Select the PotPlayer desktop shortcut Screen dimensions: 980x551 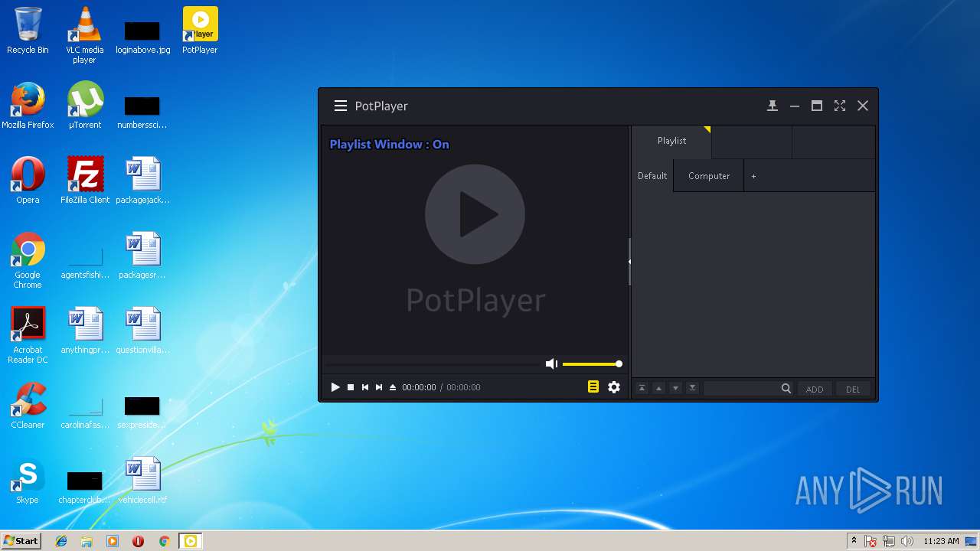(x=200, y=31)
